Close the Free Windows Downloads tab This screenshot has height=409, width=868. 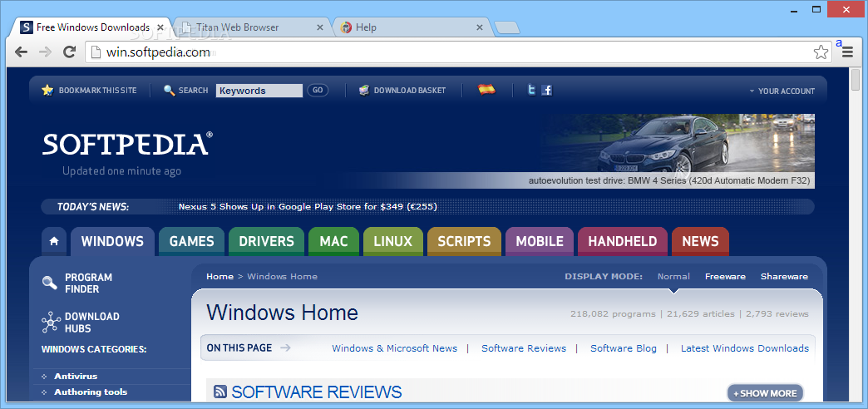click(x=160, y=27)
